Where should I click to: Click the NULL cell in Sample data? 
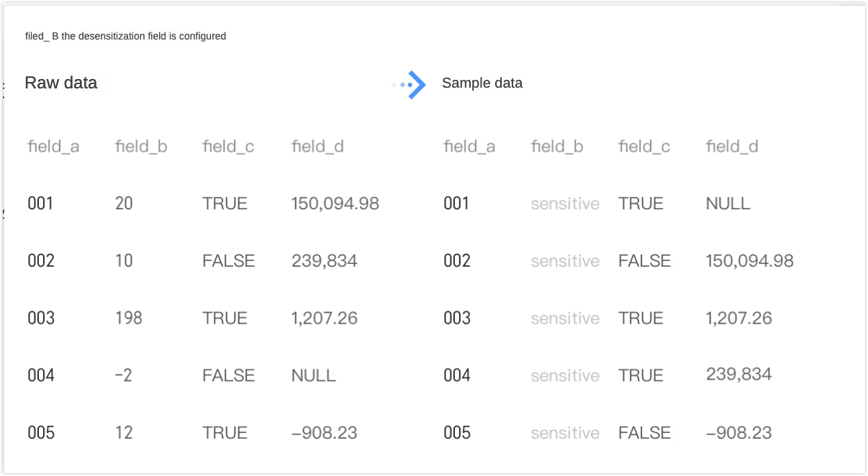click(x=728, y=203)
